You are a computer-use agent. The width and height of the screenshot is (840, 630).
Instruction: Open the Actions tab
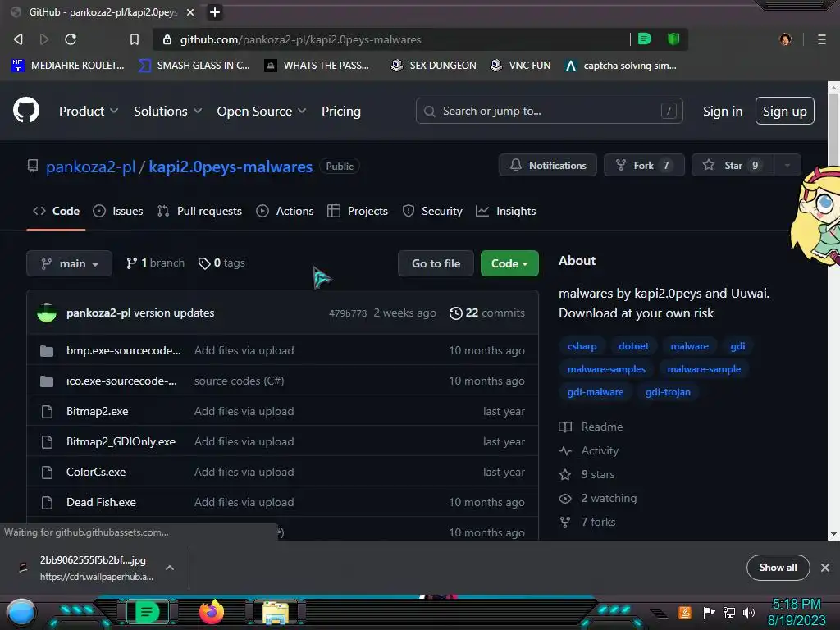285,211
